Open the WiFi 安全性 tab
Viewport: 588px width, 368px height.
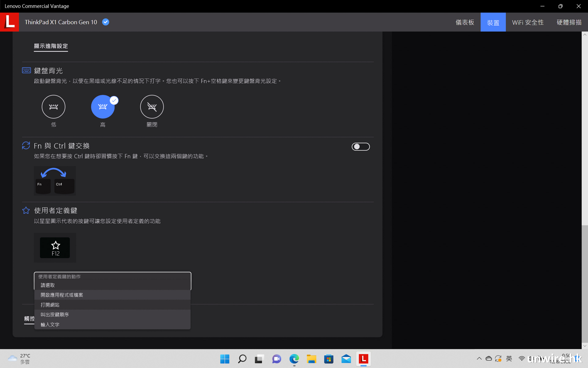coord(528,22)
